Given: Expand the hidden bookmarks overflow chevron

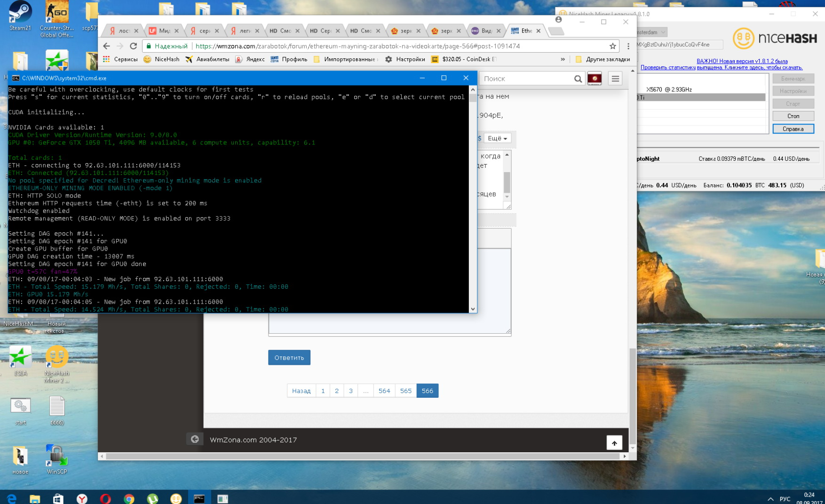Looking at the screenshot, I should click(x=563, y=59).
